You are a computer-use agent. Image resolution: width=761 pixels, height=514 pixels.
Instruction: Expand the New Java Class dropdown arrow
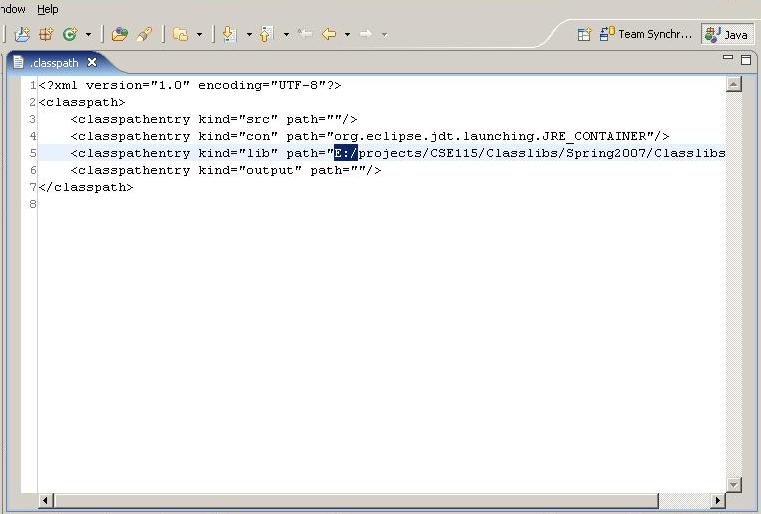88,34
